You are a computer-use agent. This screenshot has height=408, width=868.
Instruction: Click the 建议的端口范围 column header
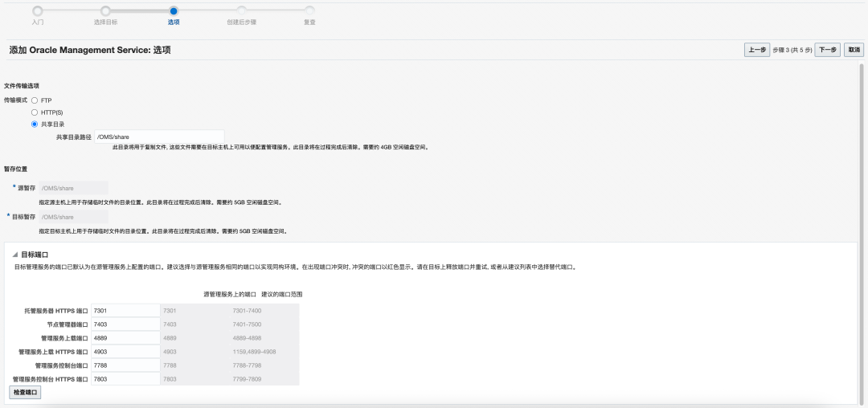[282, 294]
